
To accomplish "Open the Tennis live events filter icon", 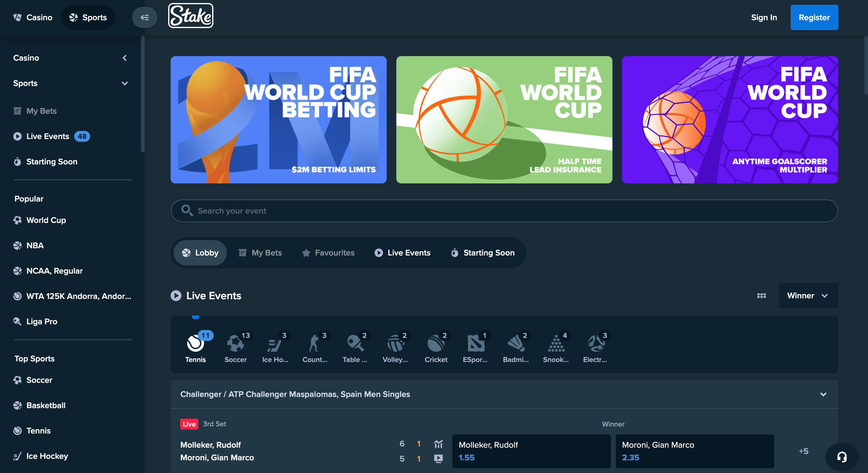I will [195, 344].
